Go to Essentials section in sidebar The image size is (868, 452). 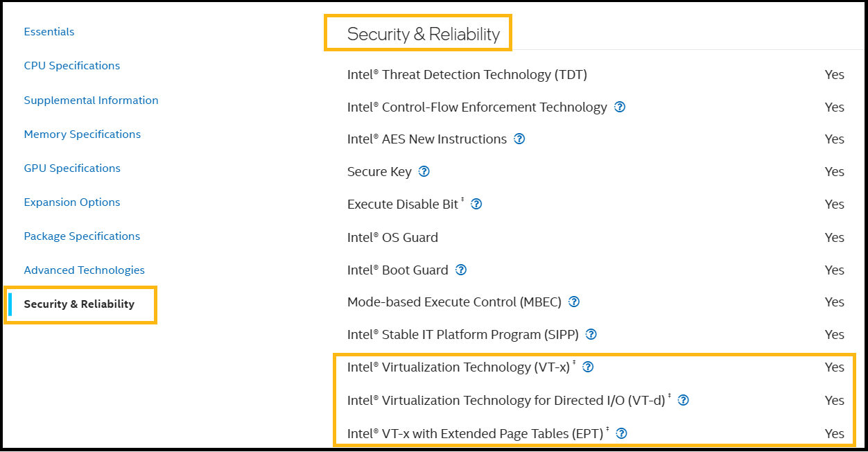pyautogui.click(x=49, y=32)
